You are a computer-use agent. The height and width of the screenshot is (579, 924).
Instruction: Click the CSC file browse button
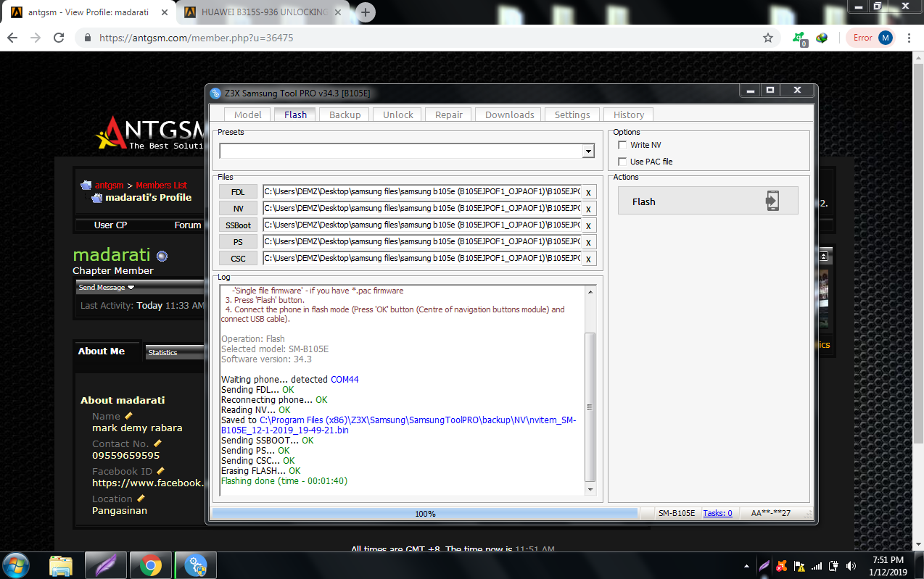(238, 259)
